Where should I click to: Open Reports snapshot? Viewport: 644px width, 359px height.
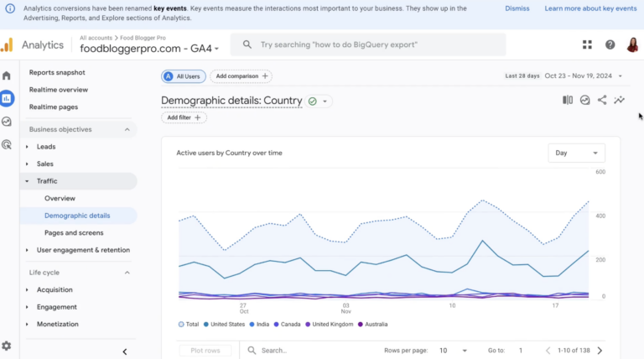[57, 72]
